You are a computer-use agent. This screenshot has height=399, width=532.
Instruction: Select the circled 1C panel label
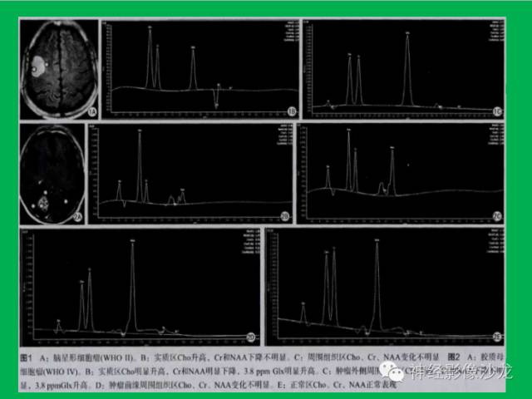(x=497, y=111)
